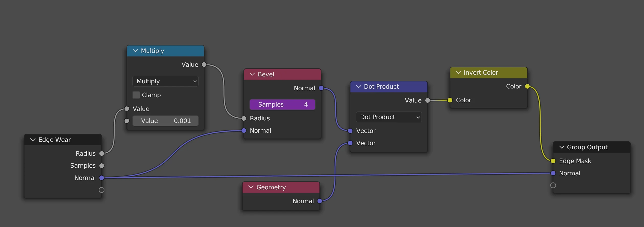The width and height of the screenshot is (644, 227).
Task: Click the Bevel Radius input socket
Action: tap(244, 118)
